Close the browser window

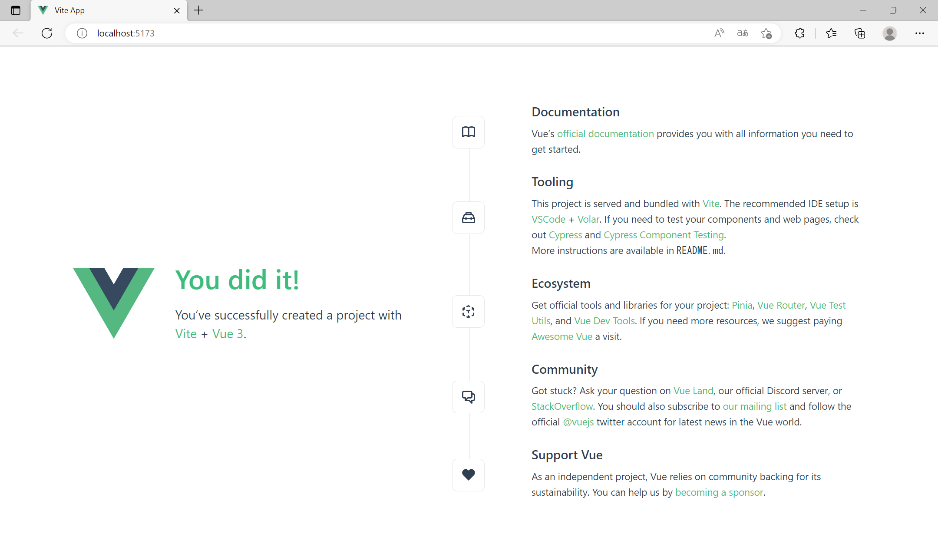[x=923, y=10]
